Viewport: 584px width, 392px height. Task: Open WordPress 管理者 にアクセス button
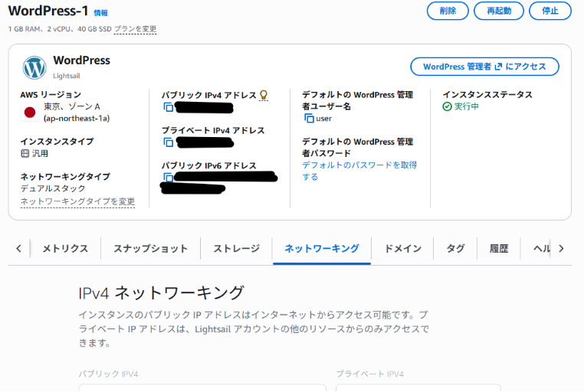tap(484, 67)
